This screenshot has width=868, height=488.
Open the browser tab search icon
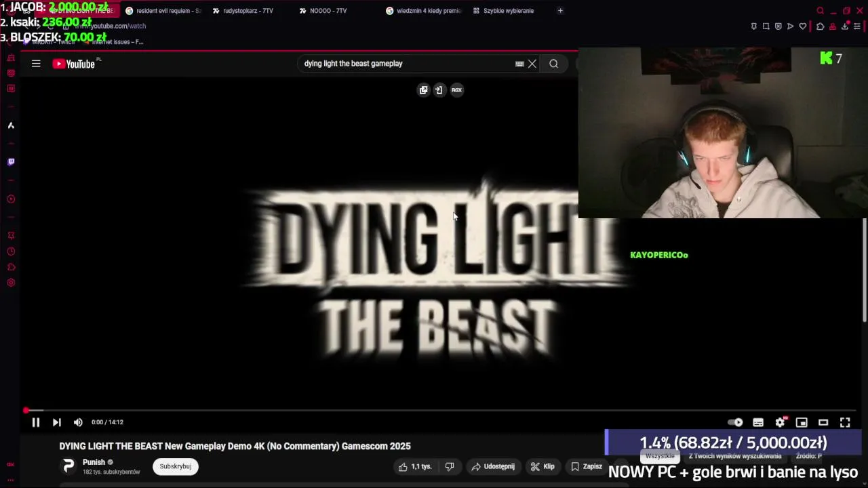[820, 11]
